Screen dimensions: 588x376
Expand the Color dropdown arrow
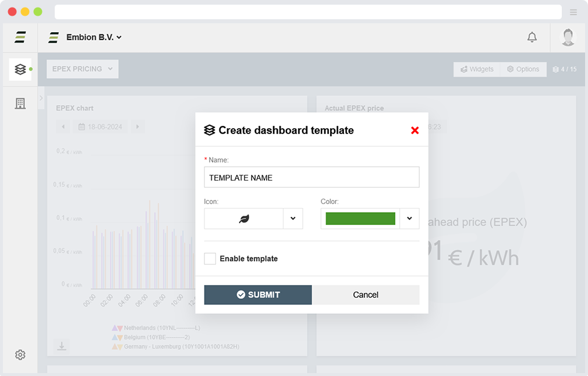tap(409, 219)
